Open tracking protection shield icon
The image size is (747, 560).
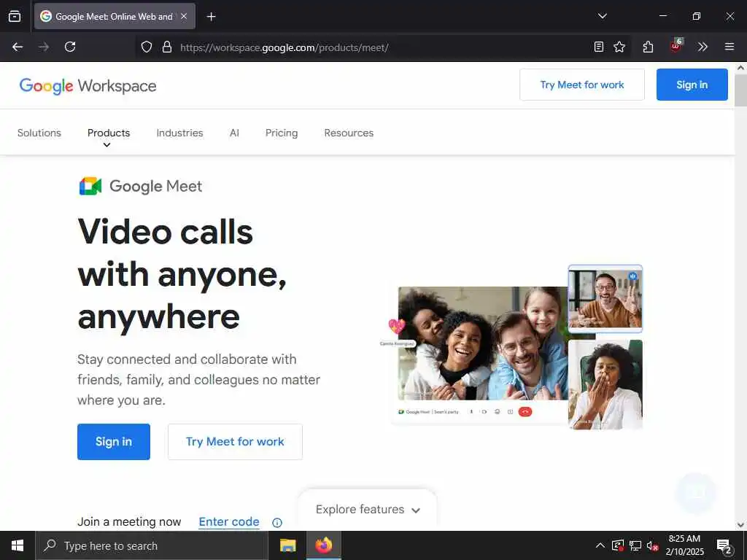146,47
